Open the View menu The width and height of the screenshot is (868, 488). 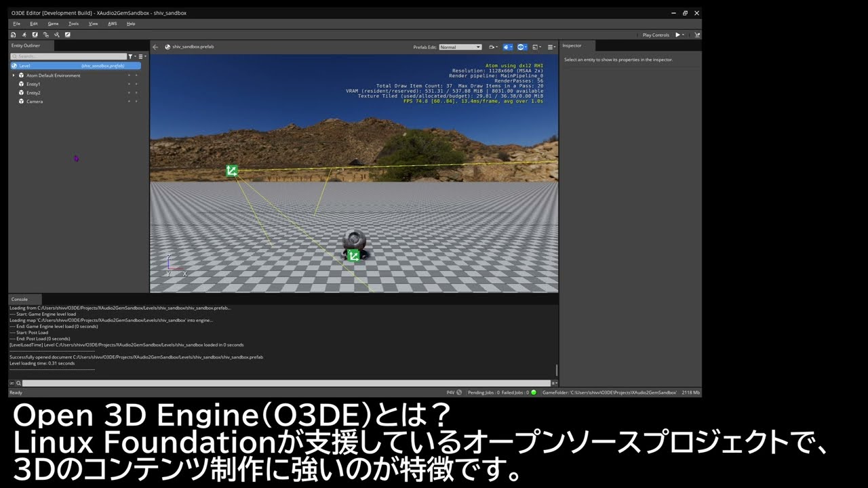(x=94, y=24)
